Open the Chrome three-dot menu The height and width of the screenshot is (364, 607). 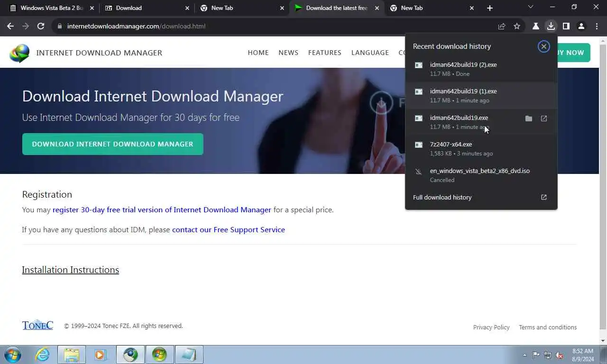pyautogui.click(x=597, y=26)
